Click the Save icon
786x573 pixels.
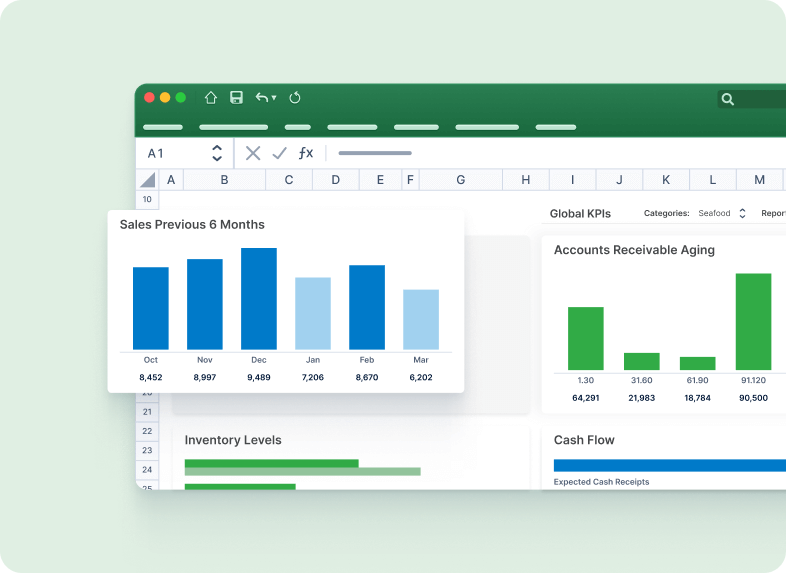(x=237, y=98)
